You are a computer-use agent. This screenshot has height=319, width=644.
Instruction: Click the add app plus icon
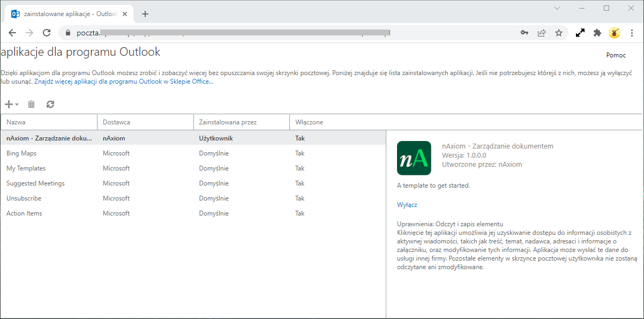(x=9, y=105)
